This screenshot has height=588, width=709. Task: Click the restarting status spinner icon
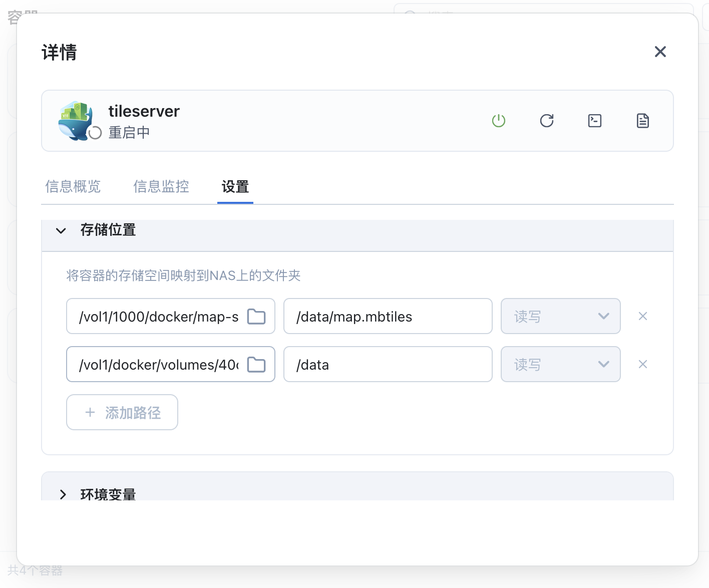click(95, 132)
